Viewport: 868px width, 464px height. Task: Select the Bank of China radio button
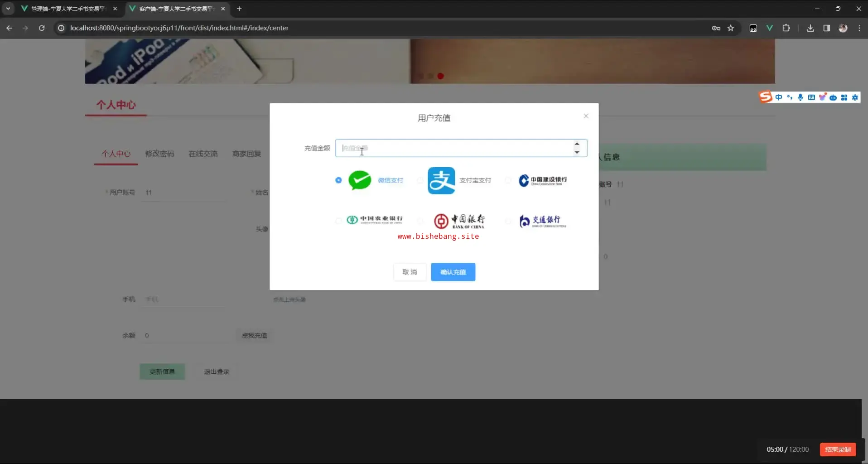pos(420,221)
